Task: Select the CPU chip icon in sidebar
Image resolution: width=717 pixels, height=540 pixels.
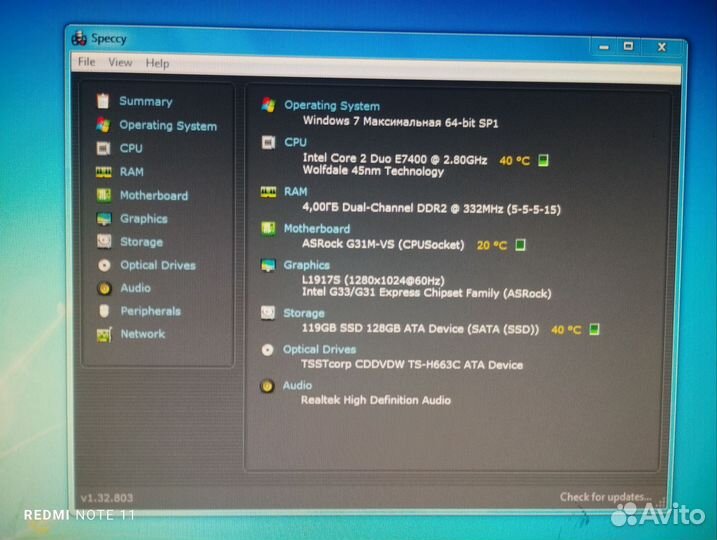Action: click(x=102, y=148)
